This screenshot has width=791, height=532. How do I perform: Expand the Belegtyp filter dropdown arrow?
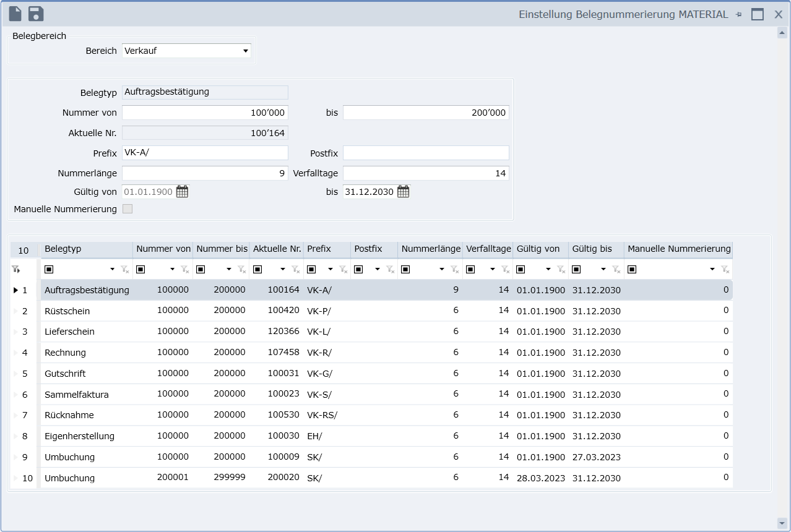pyautogui.click(x=112, y=269)
